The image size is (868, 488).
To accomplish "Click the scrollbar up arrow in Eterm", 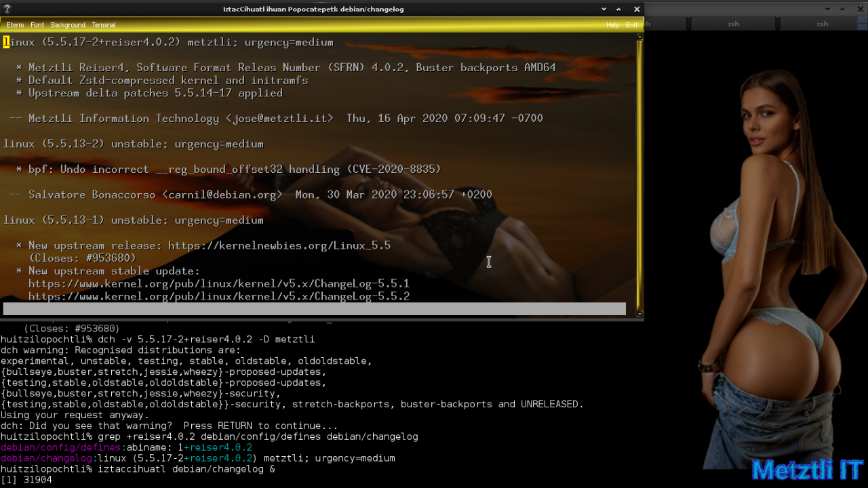I will coord(639,37).
